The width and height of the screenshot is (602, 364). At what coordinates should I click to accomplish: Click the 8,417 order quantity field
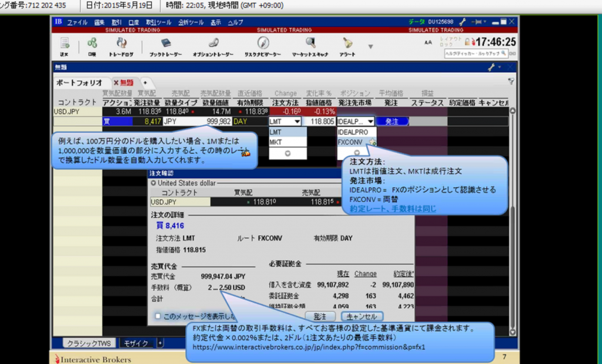click(x=147, y=122)
